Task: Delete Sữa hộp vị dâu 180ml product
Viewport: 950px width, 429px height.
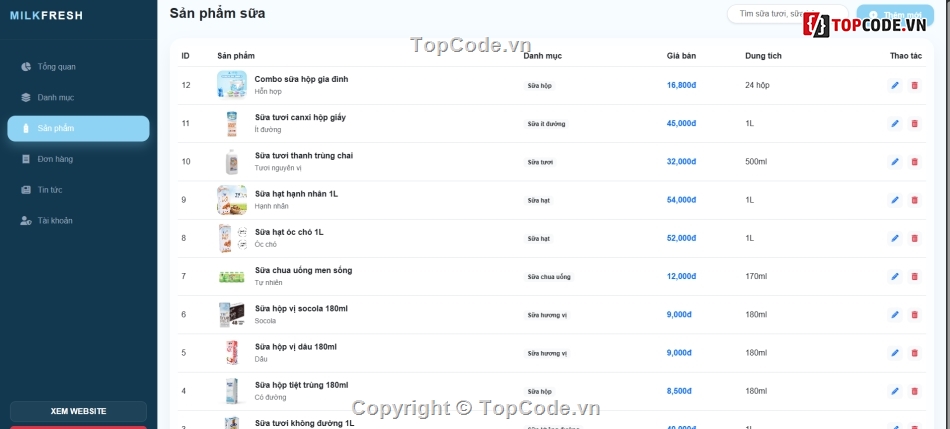Action: [x=914, y=353]
